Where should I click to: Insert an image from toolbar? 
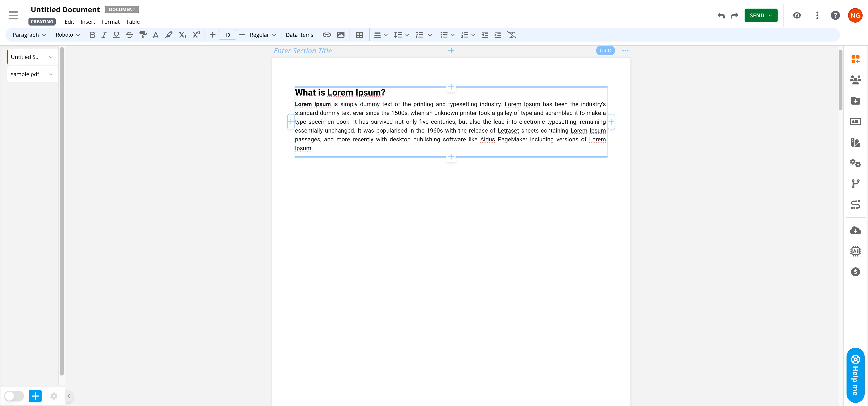click(341, 35)
